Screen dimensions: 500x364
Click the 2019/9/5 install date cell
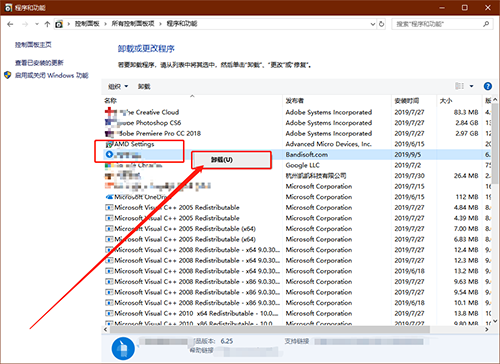(408, 154)
